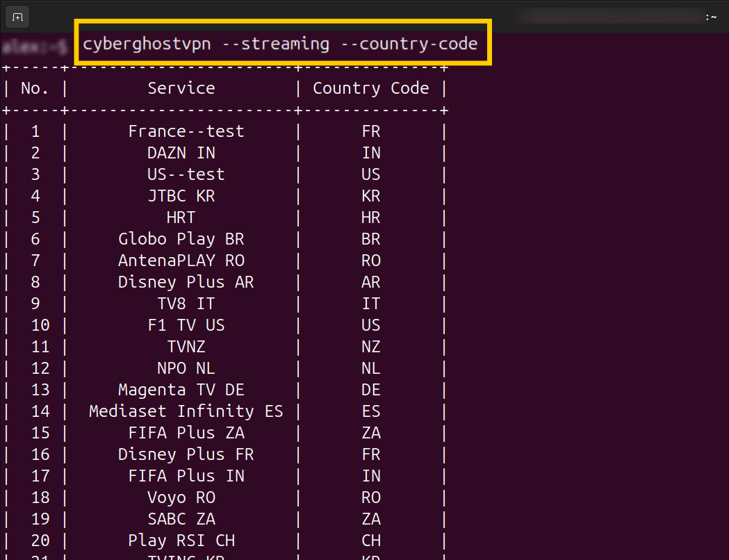
Task: Select country code 'RO' in Voyo row
Action: [x=371, y=497]
